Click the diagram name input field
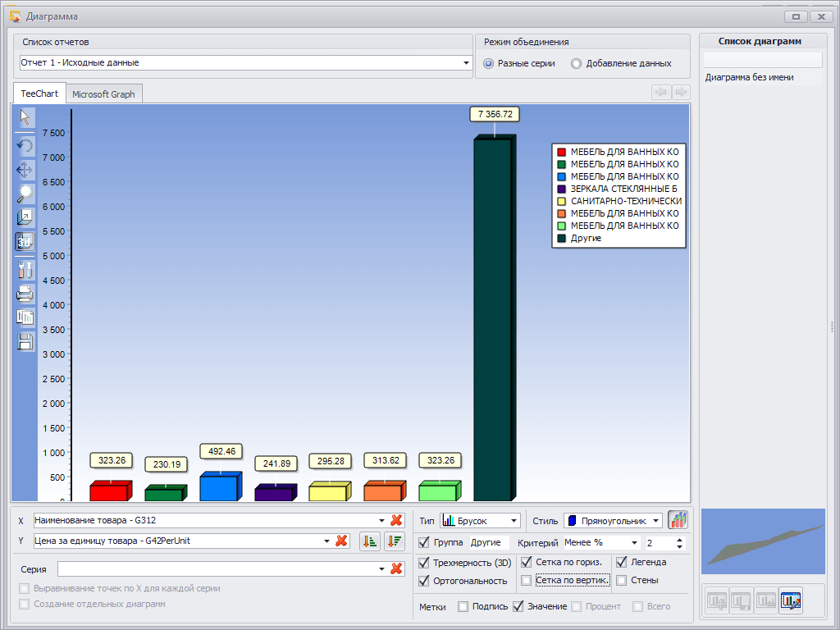 pos(762,59)
